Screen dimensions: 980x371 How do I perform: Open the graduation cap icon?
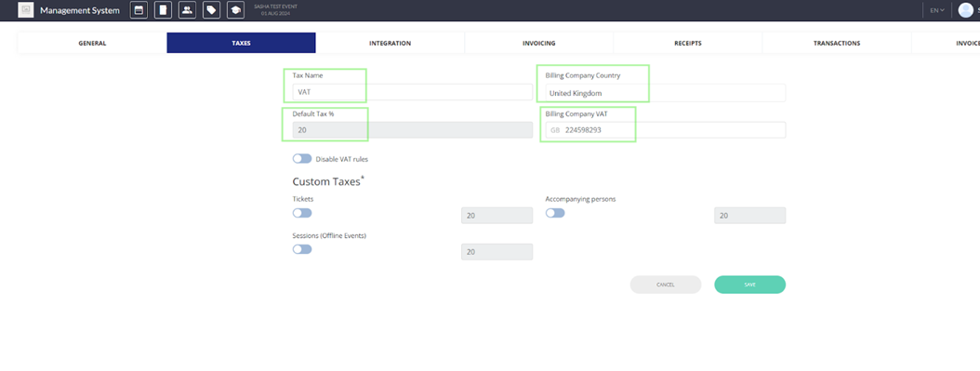(x=235, y=10)
